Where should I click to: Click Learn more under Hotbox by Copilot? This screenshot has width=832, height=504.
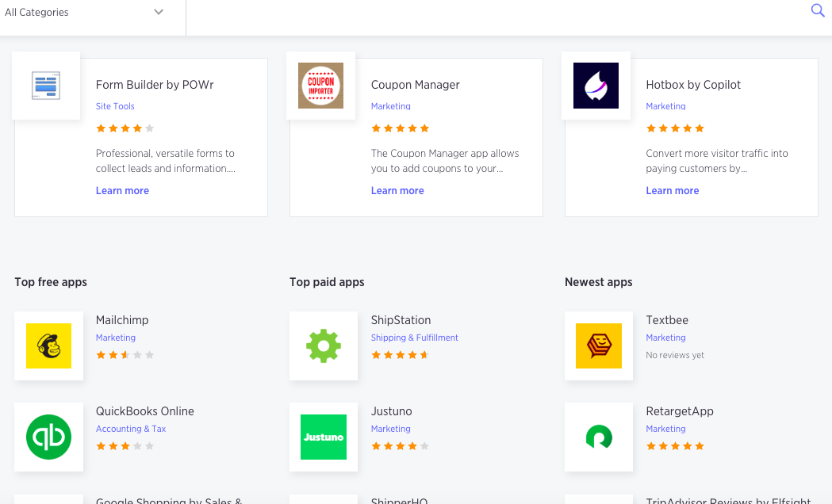(673, 191)
